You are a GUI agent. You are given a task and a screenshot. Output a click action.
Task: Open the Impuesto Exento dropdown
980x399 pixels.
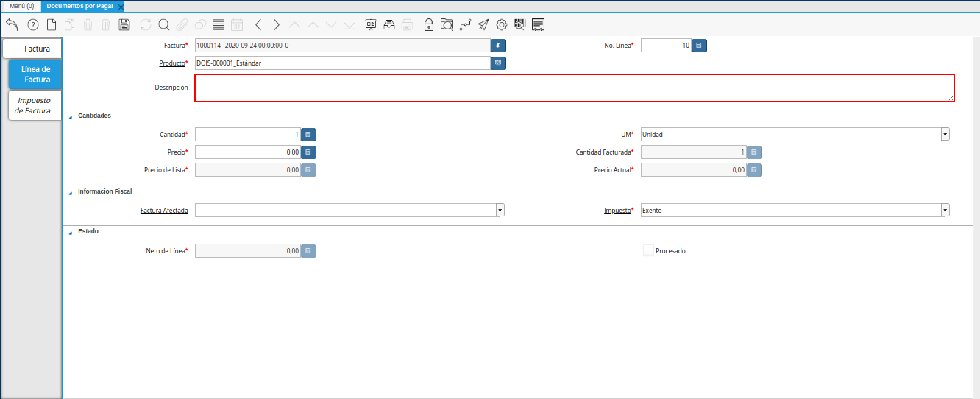pyautogui.click(x=945, y=210)
